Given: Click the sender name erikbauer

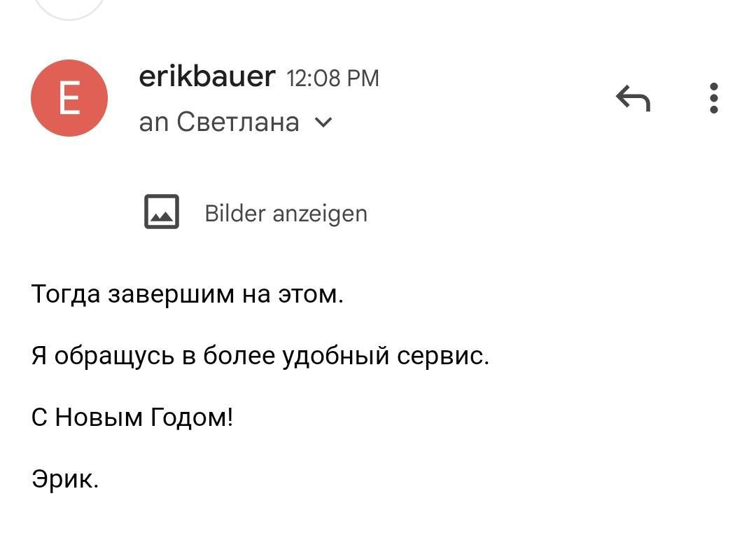Looking at the screenshot, I should pos(207,76).
